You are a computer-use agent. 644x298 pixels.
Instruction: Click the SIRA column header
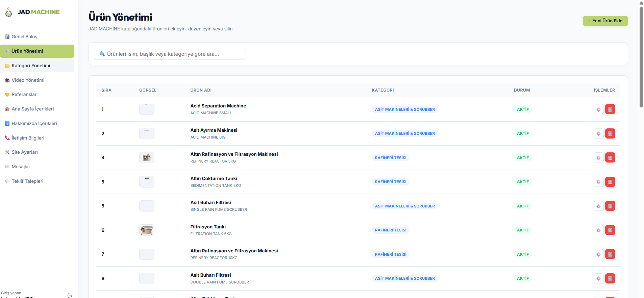pos(106,90)
